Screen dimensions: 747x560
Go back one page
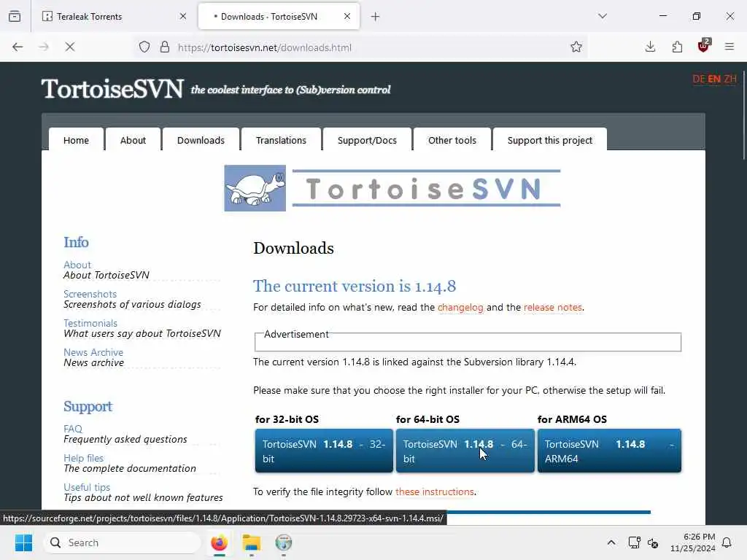[18, 47]
